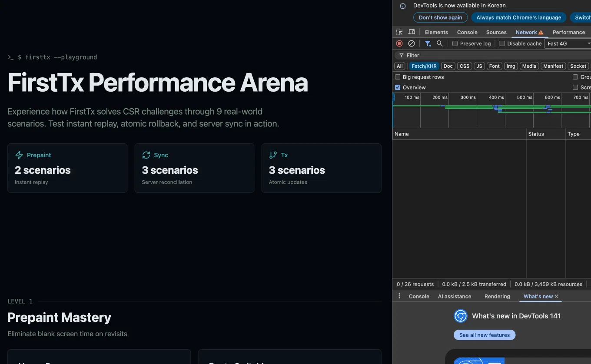
Task: Open the drawer three-dot menu
Action: (399, 296)
